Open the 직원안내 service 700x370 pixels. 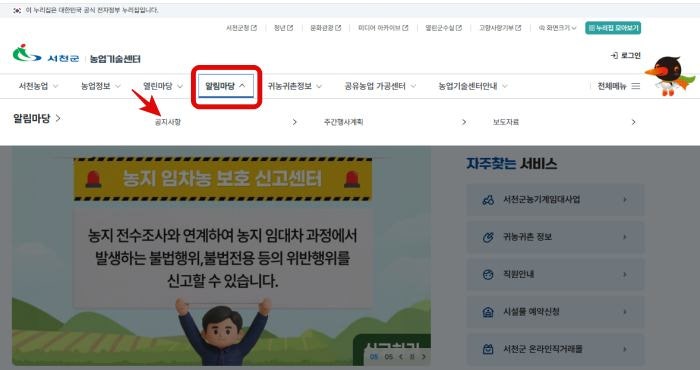(555, 274)
